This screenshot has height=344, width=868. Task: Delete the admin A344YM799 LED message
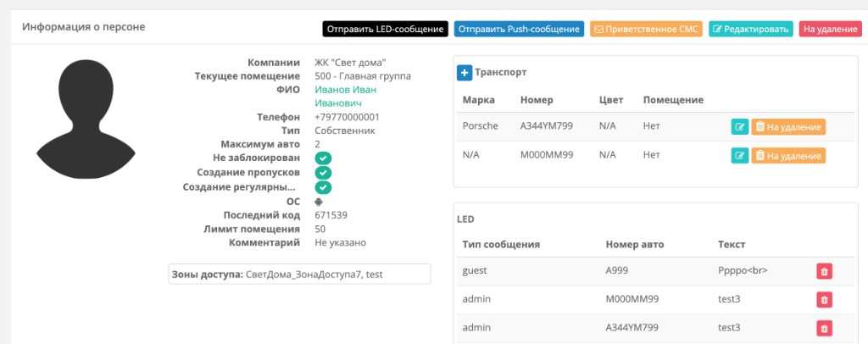824,329
